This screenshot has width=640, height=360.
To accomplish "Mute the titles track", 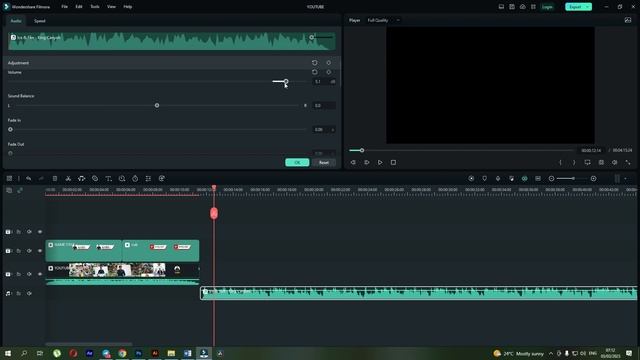I will [29, 251].
